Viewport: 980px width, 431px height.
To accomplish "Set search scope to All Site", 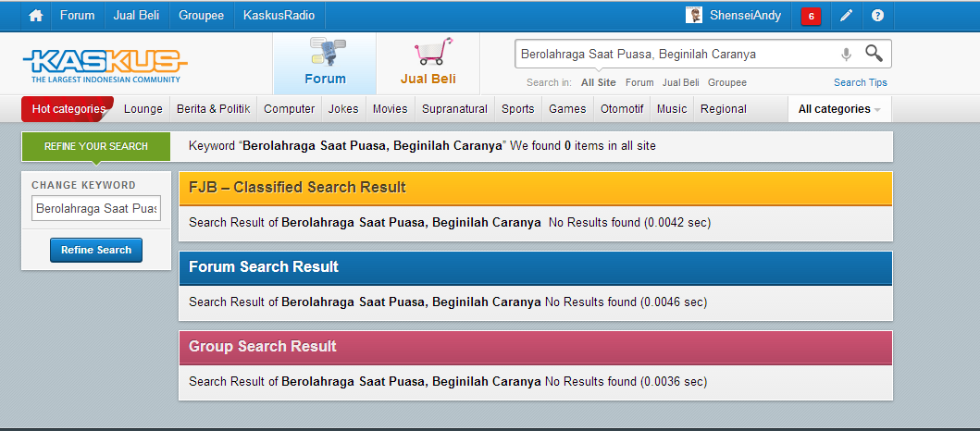I will point(598,82).
